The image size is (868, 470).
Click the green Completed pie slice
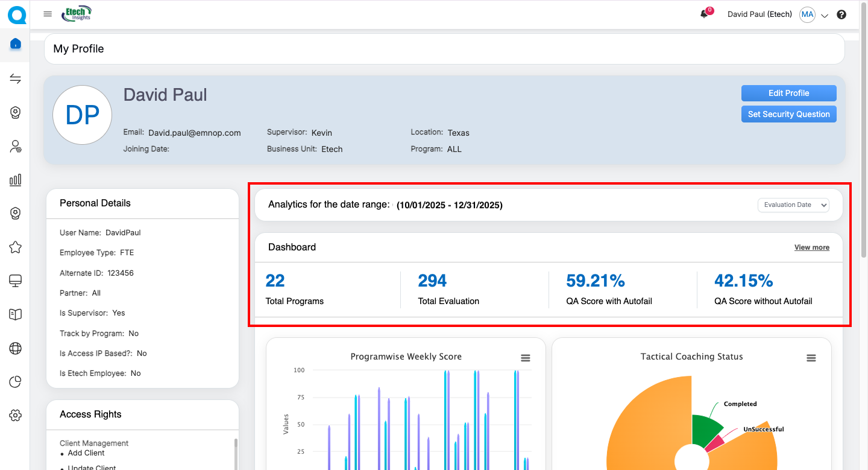pyautogui.click(x=705, y=429)
